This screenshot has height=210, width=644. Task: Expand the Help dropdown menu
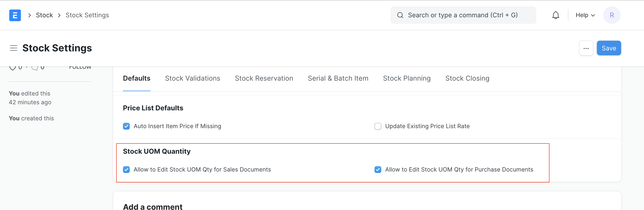tap(585, 15)
